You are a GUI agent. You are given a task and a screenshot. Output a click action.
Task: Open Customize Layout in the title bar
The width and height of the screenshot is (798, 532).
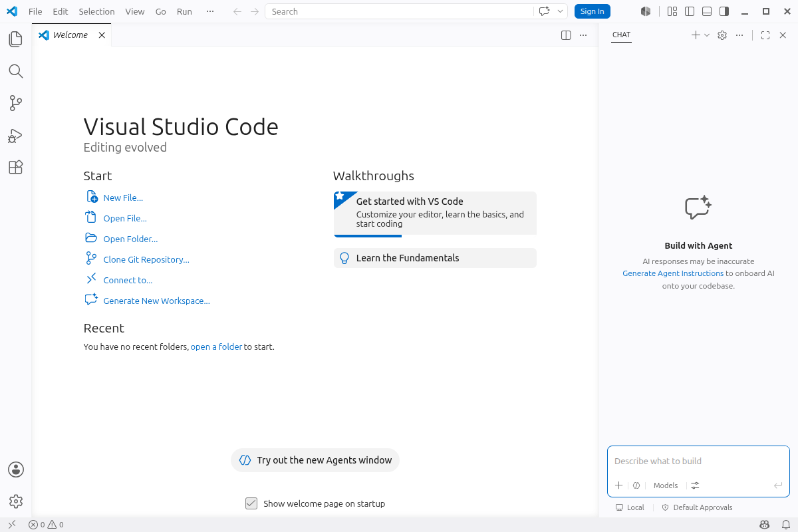(672, 11)
